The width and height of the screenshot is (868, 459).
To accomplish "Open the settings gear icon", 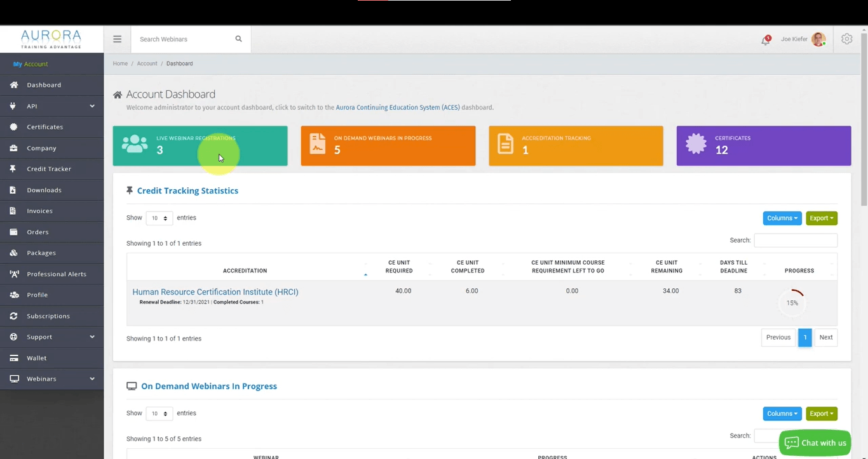I will [847, 39].
